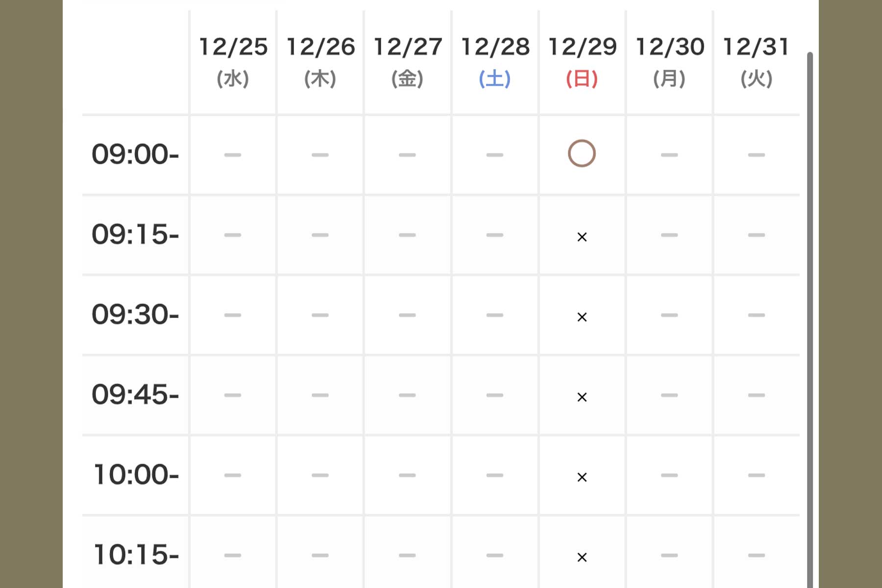Click the dash slot at 10:15 on 12/28
This screenshot has width=882, height=588.
tap(495, 555)
